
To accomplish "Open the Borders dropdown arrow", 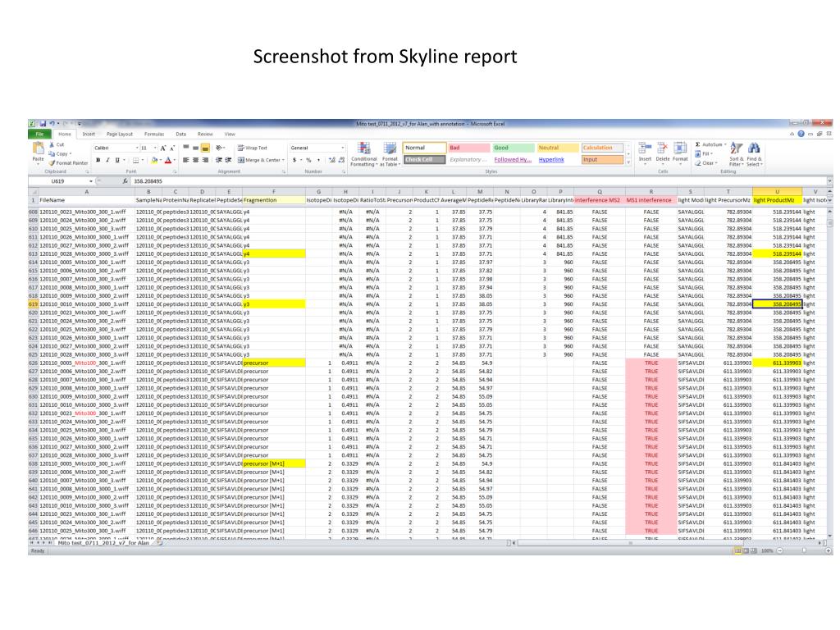I will click(x=143, y=160).
